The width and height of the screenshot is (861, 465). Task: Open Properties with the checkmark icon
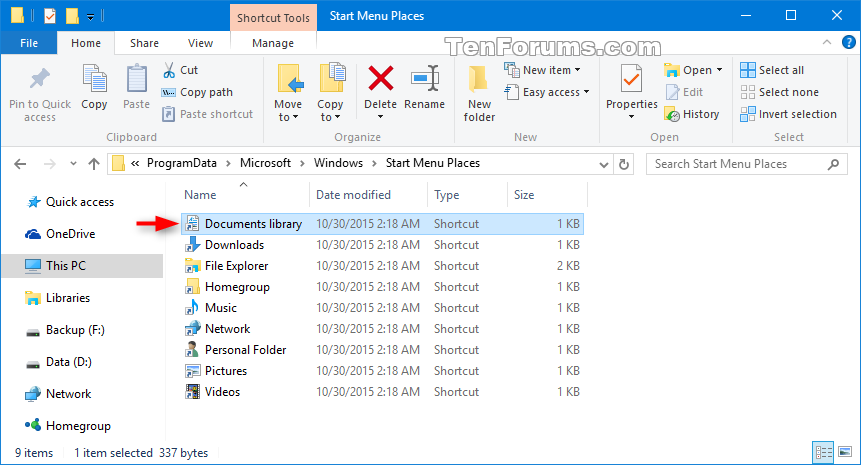631,80
